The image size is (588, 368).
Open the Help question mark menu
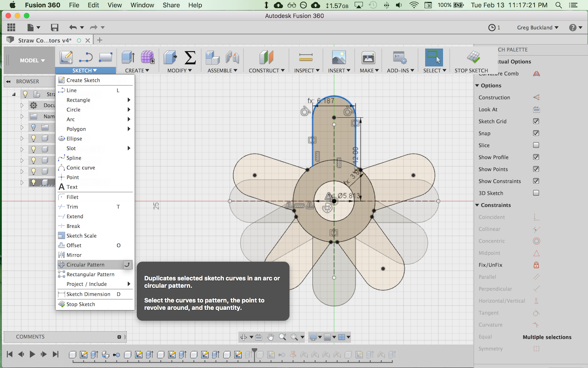click(x=576, y=28)
